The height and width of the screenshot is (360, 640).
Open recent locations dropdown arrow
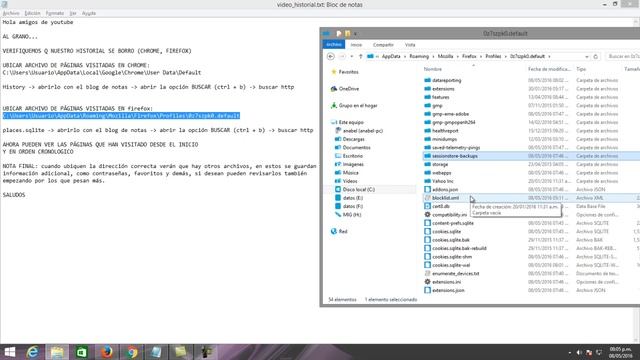tap(352, 56)
